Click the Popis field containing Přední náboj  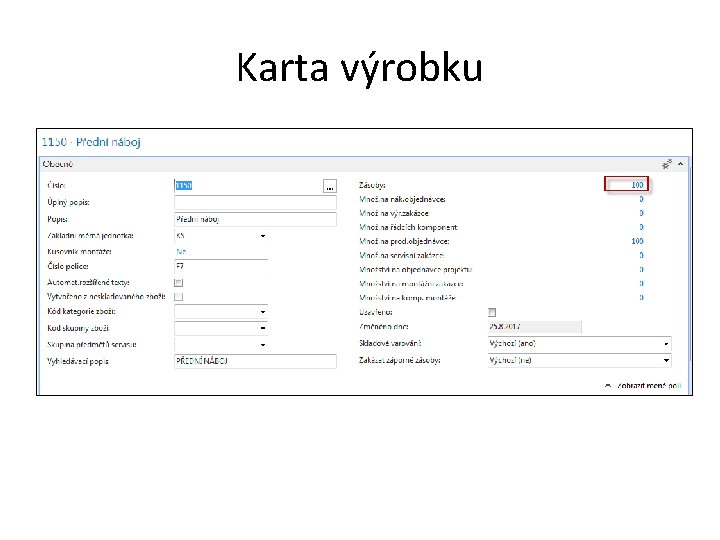point(255,219)
